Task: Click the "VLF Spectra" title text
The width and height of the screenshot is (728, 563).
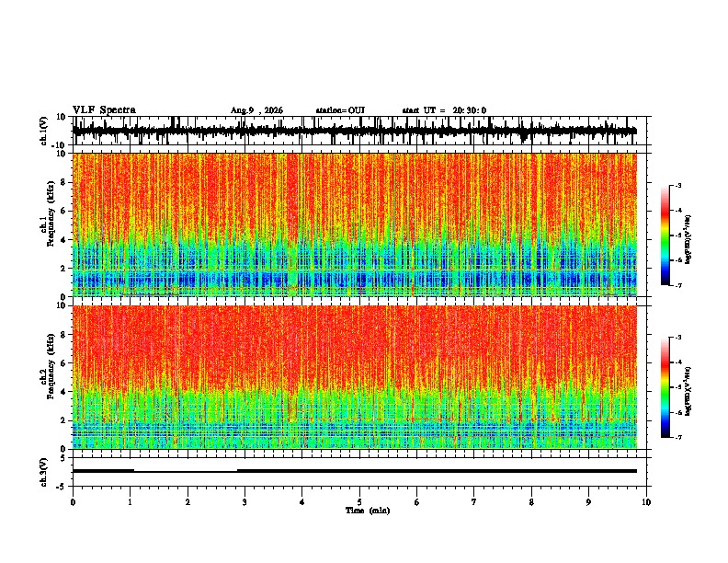Action: (104, 110)
